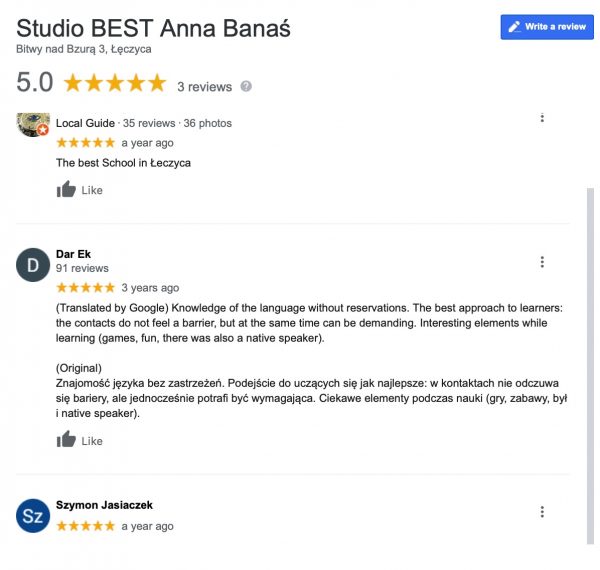Click the Local Guide profile photo

[x=33, y=125]
